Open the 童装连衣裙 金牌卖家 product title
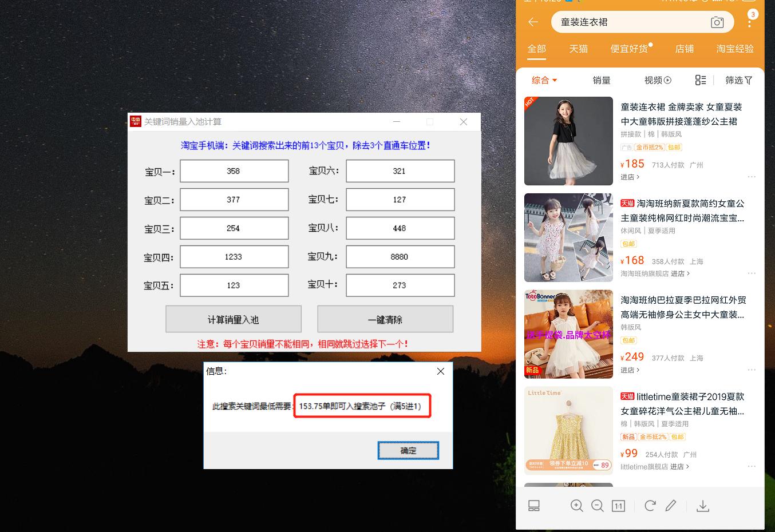The width and height of the screenshot is (775, 532). (681, 114)
